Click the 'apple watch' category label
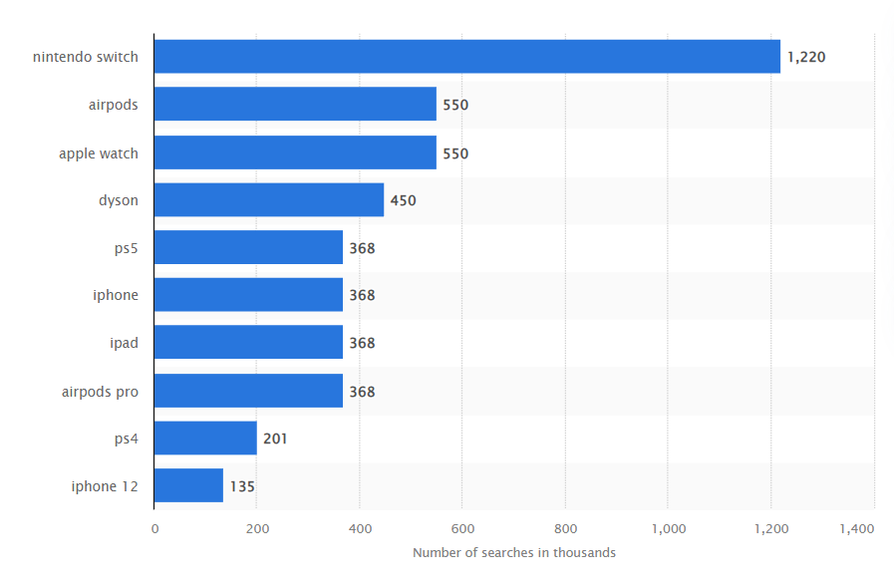Screen dimensions: 894x588 98,154
